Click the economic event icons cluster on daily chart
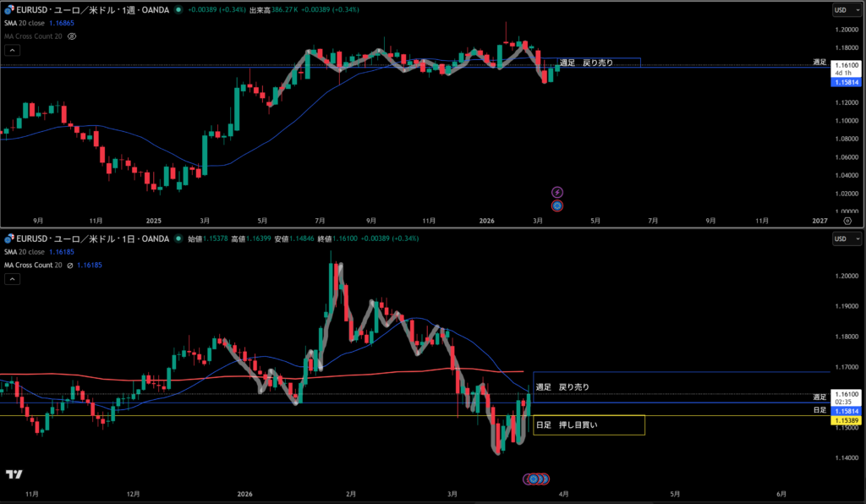Image resolution: width=866 pixels, height=504 pixels. pyautogui.click(x=537, y=479)
